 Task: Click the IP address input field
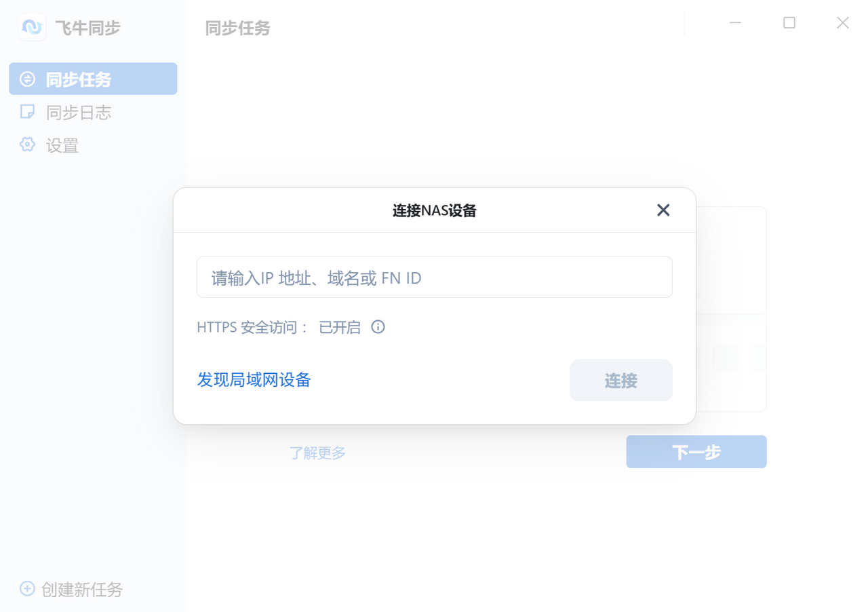(x=434, y=277)
